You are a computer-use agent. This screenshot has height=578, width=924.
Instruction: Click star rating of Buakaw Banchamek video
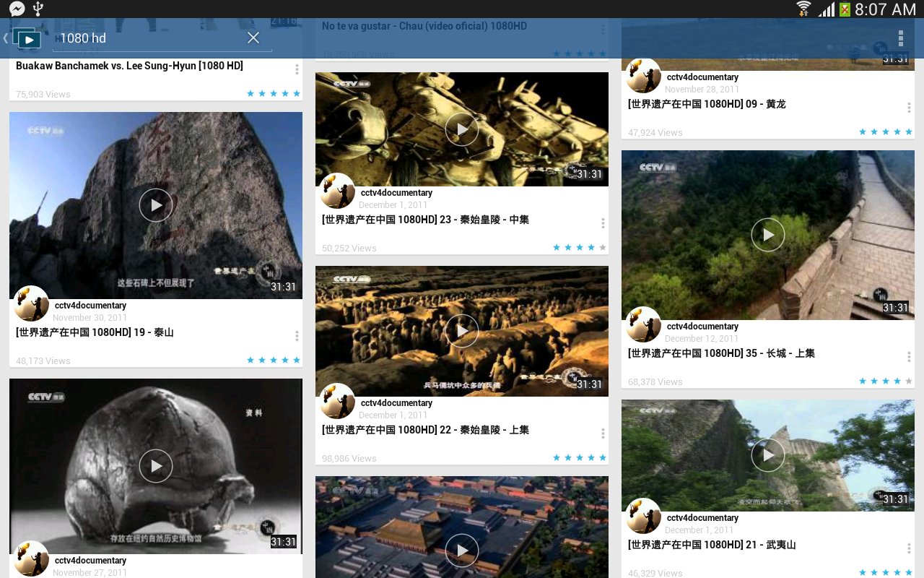coord(274,93)
